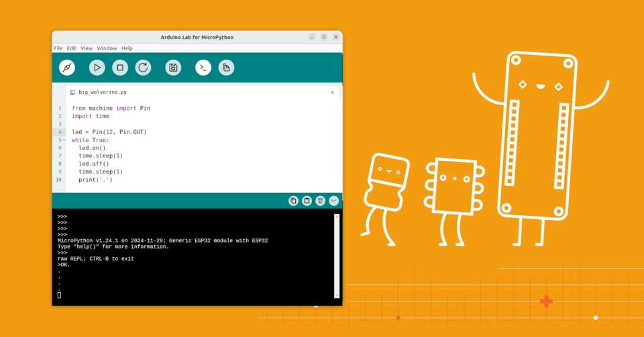Maximize the Arduino Lab window
This screenshot has height=337, width=644.
tap(323, 37)
